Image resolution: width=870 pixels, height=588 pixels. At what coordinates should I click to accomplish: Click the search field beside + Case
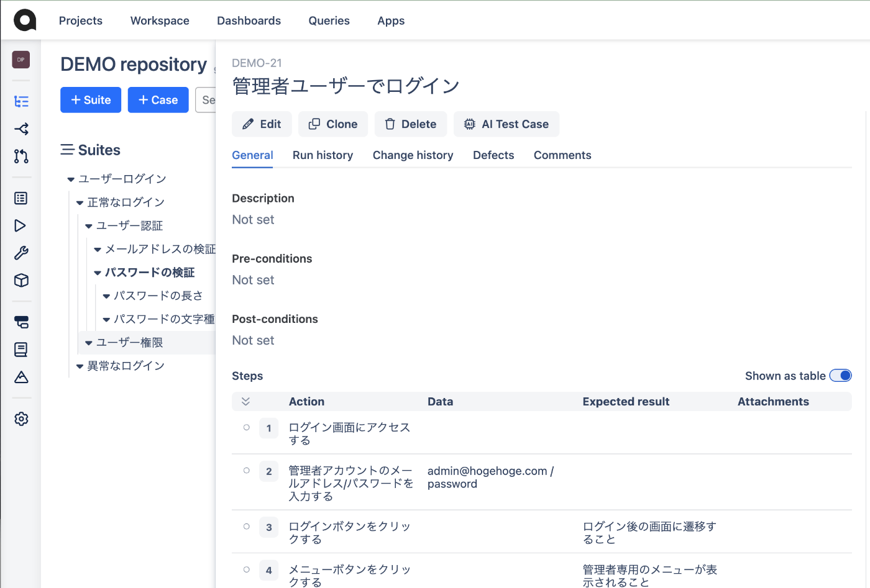206,100
